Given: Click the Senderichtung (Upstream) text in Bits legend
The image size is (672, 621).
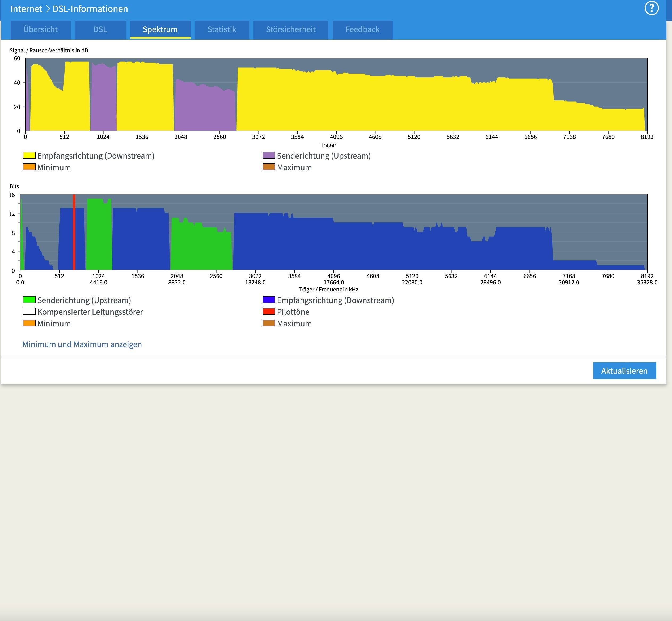Looking at the screenshot, I should click(x=84, y=300).
